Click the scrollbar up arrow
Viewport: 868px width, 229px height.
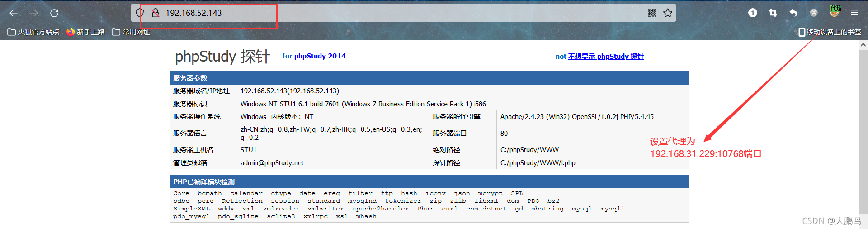click(x=863, y=45)
